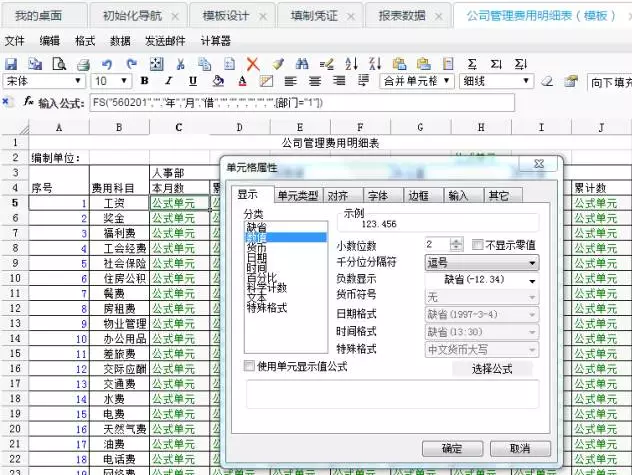Enable 使用单元显示值公式 checkbox
This screenshot has height=476, width=632.
(x=249, y=366)
